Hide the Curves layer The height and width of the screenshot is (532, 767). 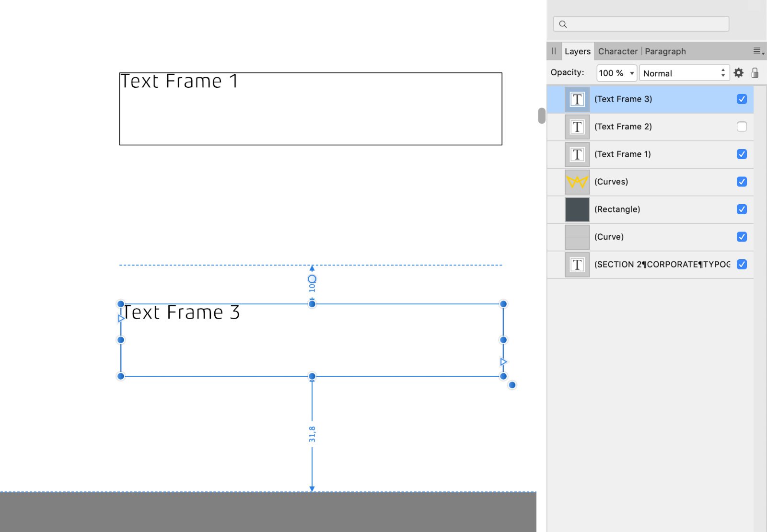[x=742, y=182]
